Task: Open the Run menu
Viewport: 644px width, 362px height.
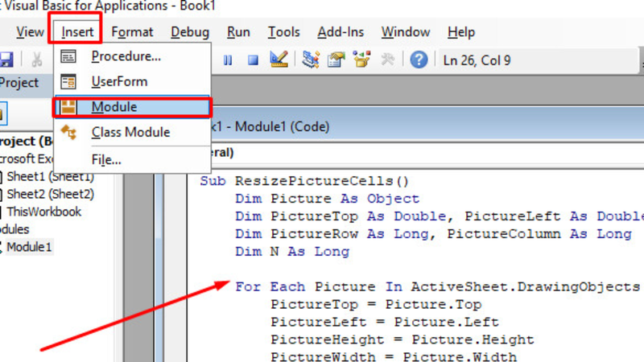Action: point(238,32)
